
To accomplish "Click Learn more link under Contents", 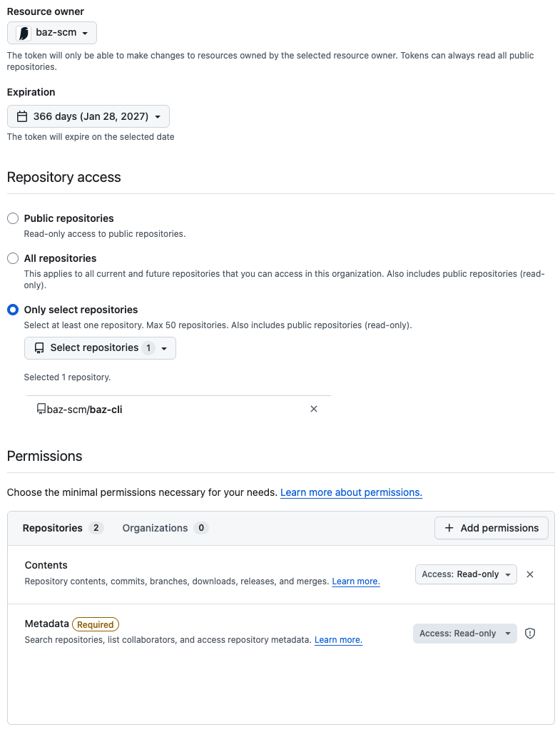I will [x=355, y=581].
